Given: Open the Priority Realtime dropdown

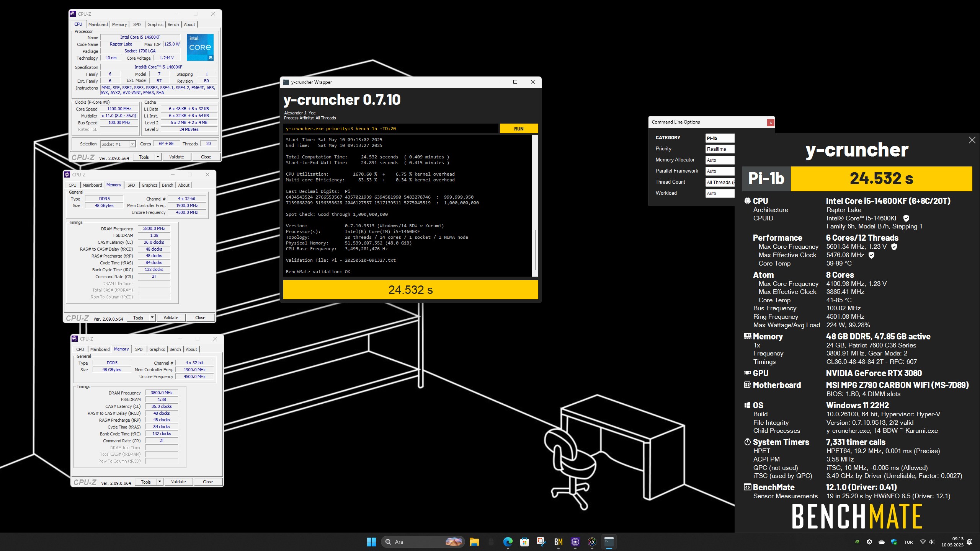Looking at the screenshot, I should (720, 149).
